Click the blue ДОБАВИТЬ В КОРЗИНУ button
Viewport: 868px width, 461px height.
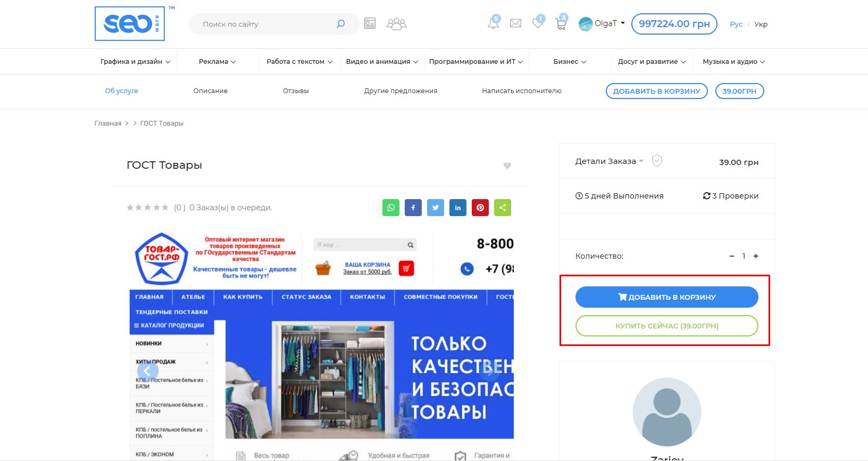point(666,297)
